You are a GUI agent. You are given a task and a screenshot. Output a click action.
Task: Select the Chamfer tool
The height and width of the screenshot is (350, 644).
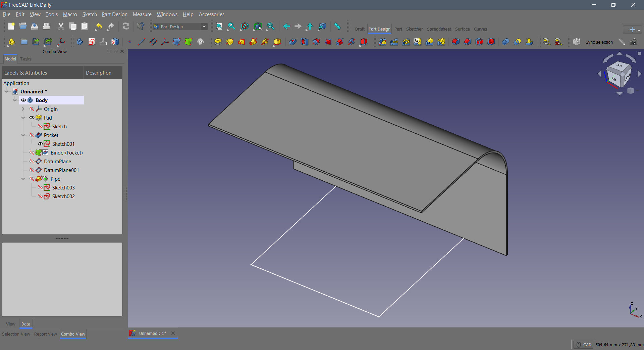[x=468, y=42]
